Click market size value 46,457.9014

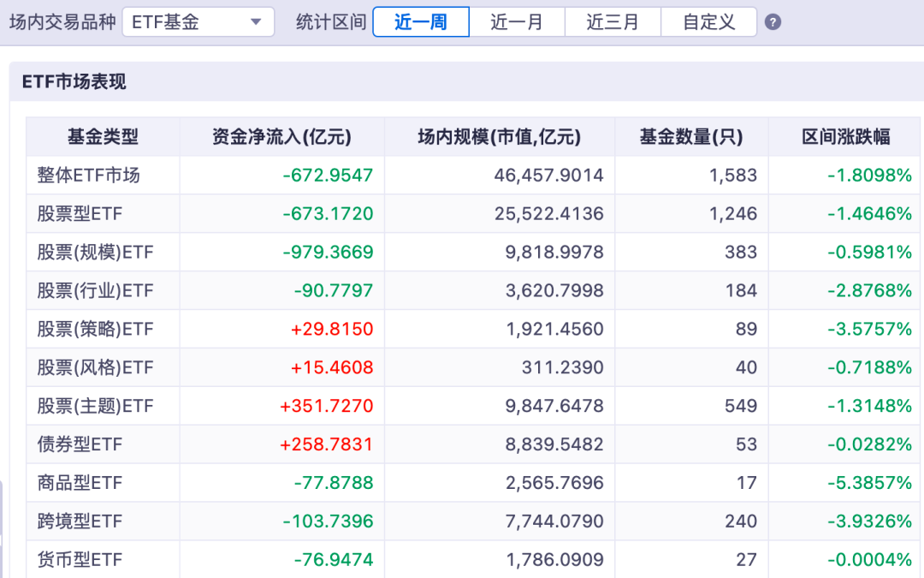pyautogui.click(x=548, y=176)
